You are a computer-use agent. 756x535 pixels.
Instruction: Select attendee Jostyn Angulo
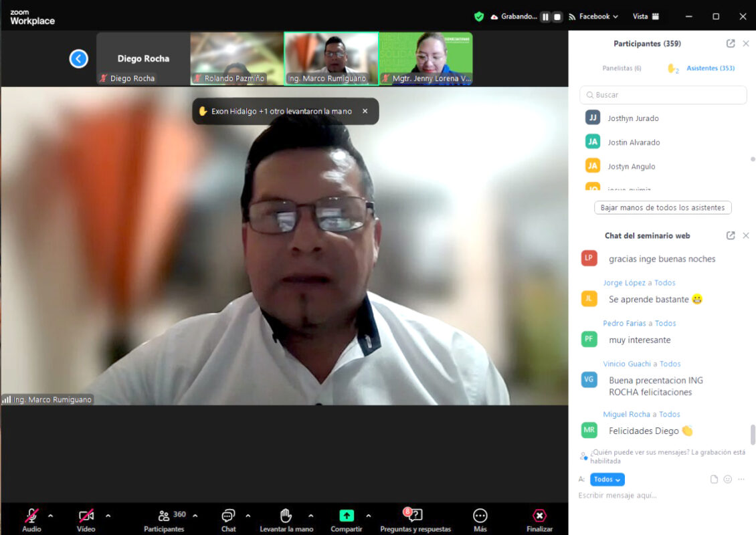tap(631, 167)
